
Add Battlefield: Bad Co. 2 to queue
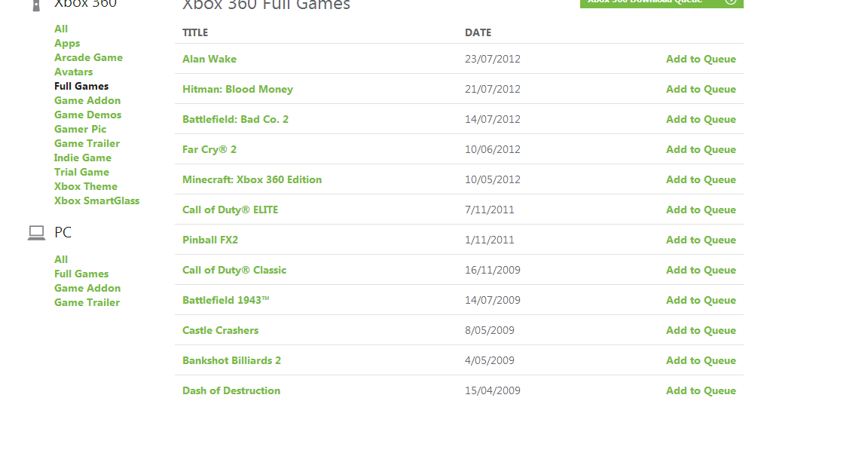coord(701,120)
